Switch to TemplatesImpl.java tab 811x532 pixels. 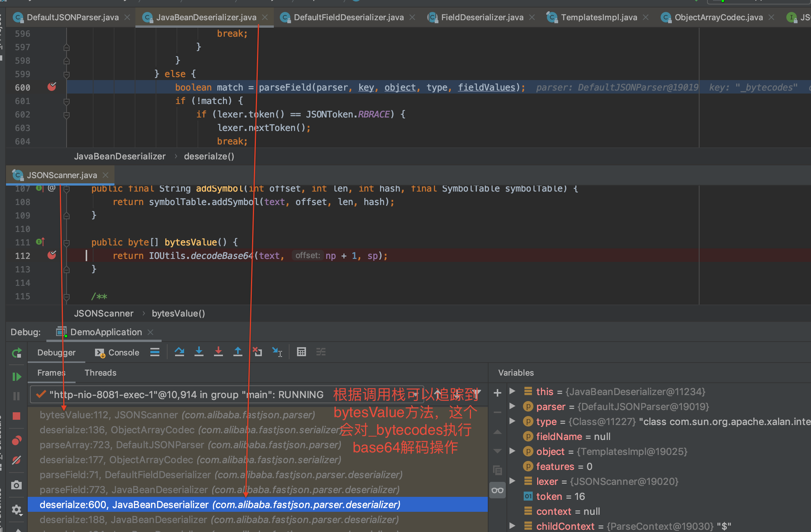click(x=599, y=17)
